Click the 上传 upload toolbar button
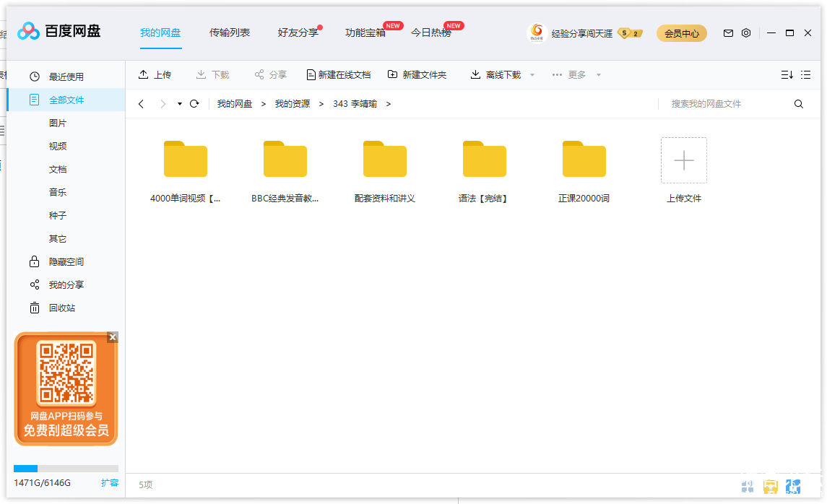This screenshot has width=827, height=504. point(155,75)
